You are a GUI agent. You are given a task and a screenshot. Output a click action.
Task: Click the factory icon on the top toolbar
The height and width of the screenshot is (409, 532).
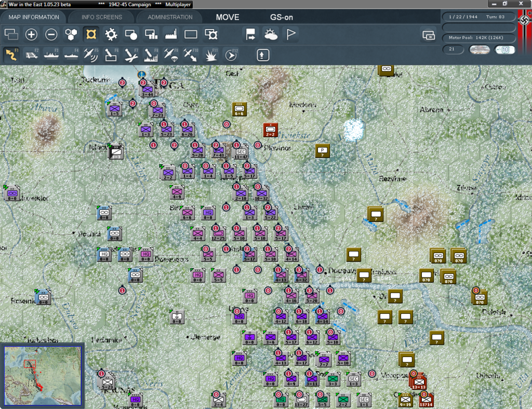(x=171, y=34)
